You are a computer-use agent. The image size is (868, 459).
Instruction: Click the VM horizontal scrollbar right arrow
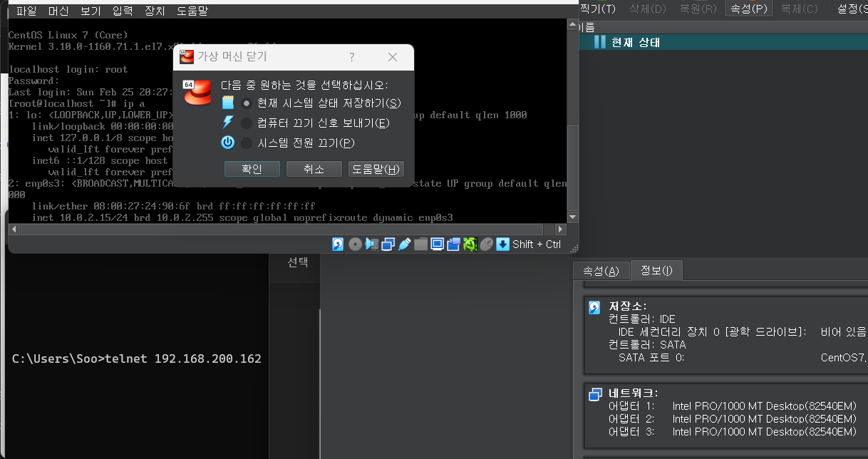tap(561, 229)
